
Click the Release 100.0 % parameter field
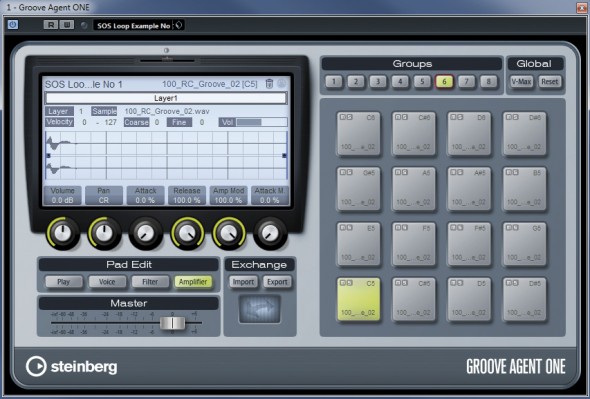(187, 195)
